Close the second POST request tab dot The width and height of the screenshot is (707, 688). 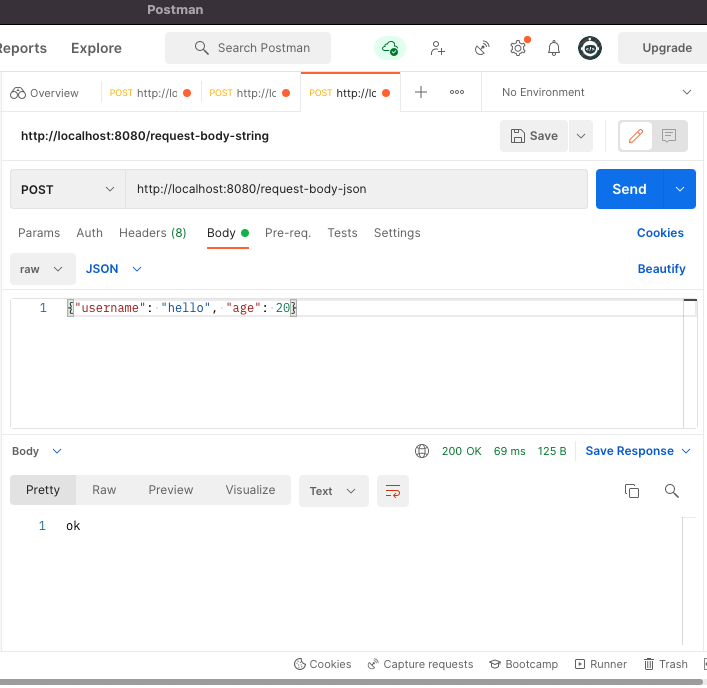(x=286, y=93)
